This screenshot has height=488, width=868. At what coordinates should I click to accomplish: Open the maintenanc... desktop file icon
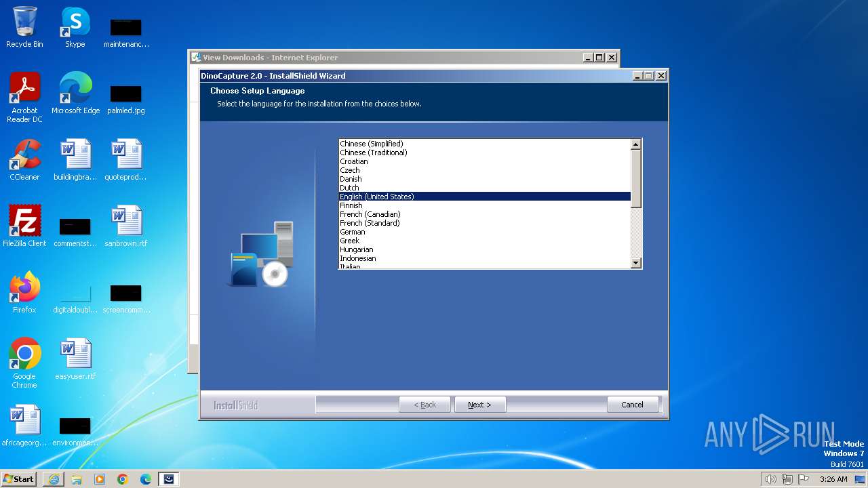coord(126,31)
